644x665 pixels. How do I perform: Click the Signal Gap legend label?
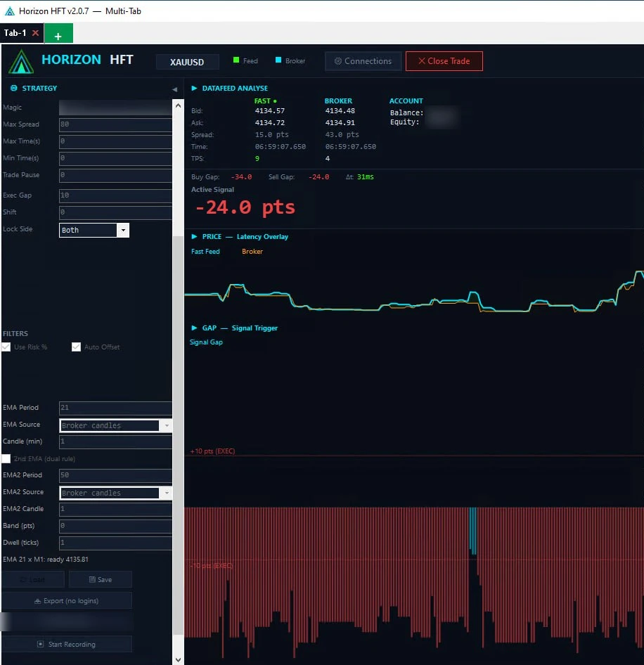pos(206,342)
